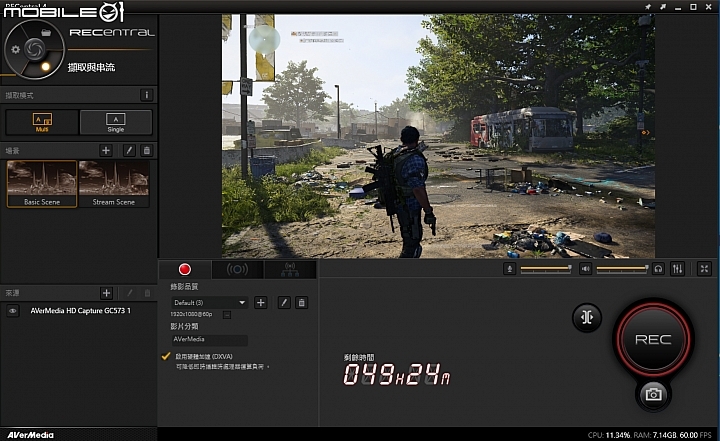The image size is (720, 441).
Task: Open the file folder icon in the dial
Action: tap(46, 32)
